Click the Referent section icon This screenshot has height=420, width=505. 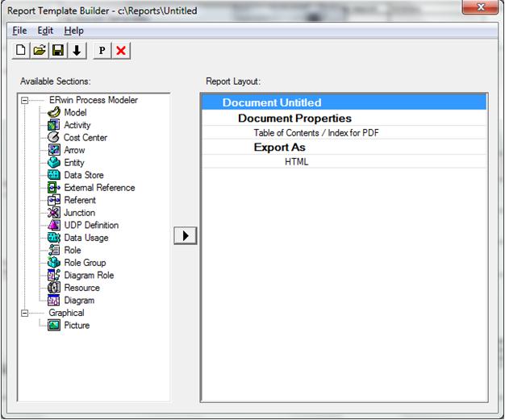point(54,200)
